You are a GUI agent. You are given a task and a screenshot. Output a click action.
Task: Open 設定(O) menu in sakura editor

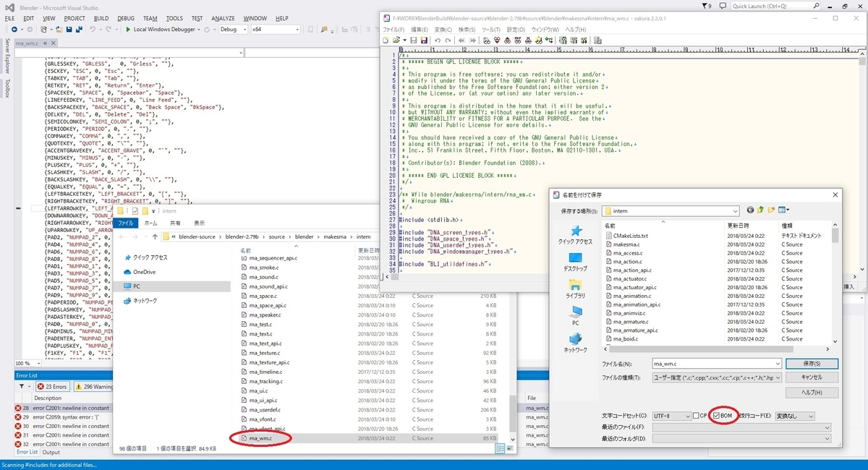click(515, 30)
